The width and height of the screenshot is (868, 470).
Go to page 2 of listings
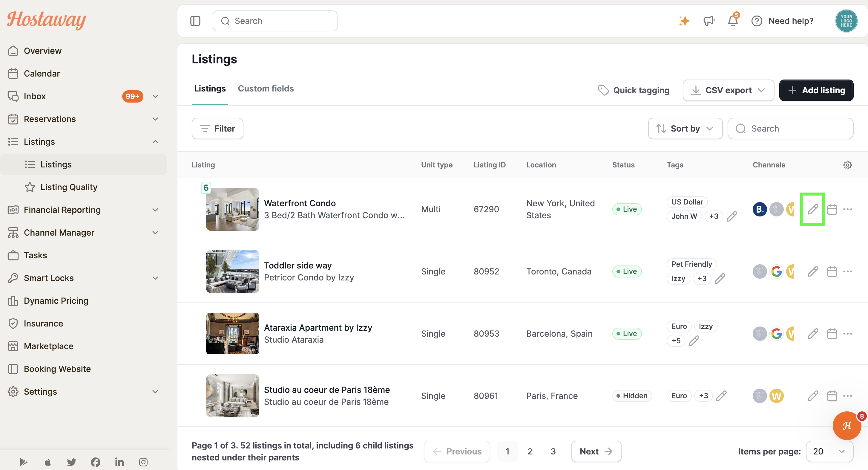(x=530, y=451)
